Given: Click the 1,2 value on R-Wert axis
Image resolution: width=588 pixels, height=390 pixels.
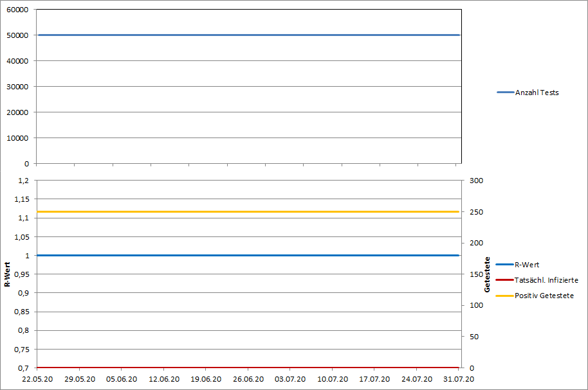Looking at the screenshot, I should pos(23,181).
